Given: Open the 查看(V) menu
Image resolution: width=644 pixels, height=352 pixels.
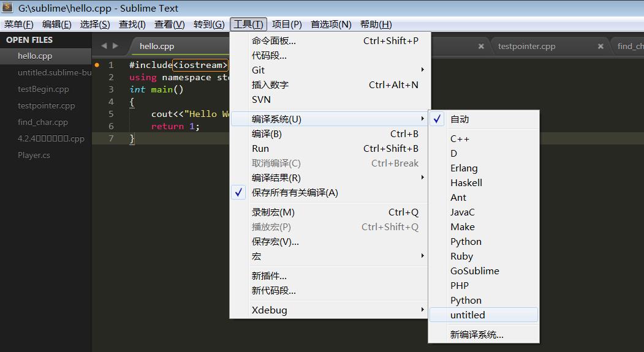Looking at the screenshot, I should tap(169, 24).
